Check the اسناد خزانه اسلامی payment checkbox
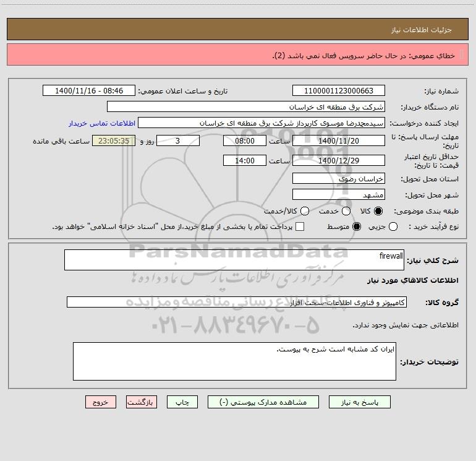This screenshot has width=476, height=461. pyautogui.click(x=300, y=226)
